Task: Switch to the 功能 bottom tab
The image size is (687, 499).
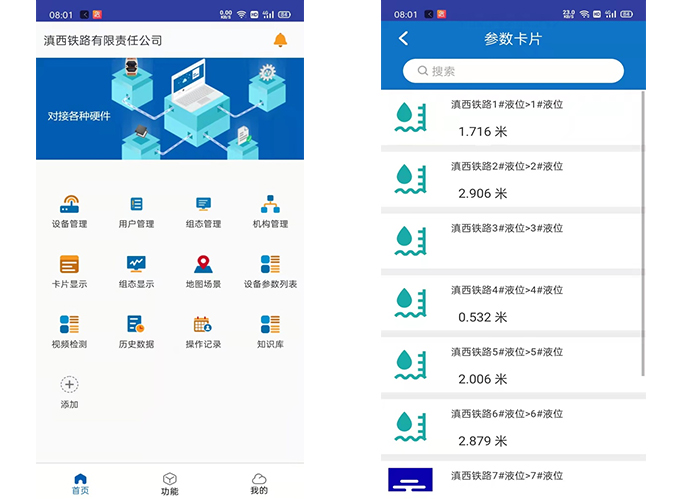Action: [170, 484]
